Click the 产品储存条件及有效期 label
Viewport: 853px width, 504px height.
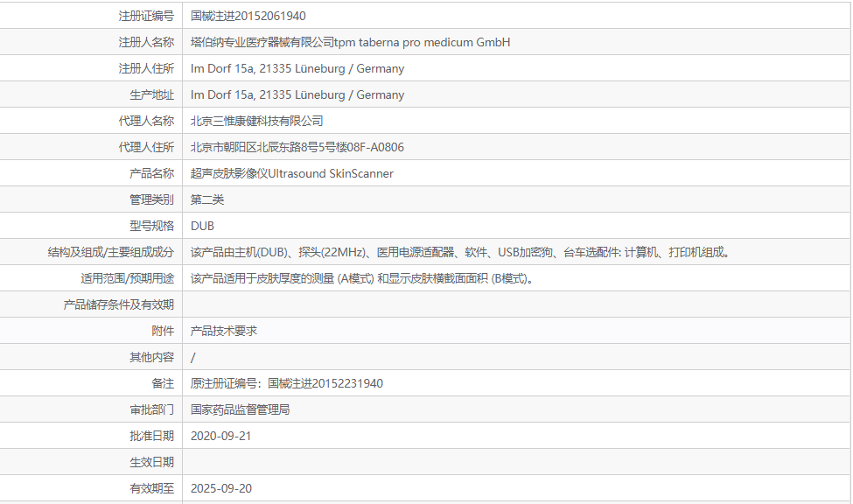tap(119, 304)
